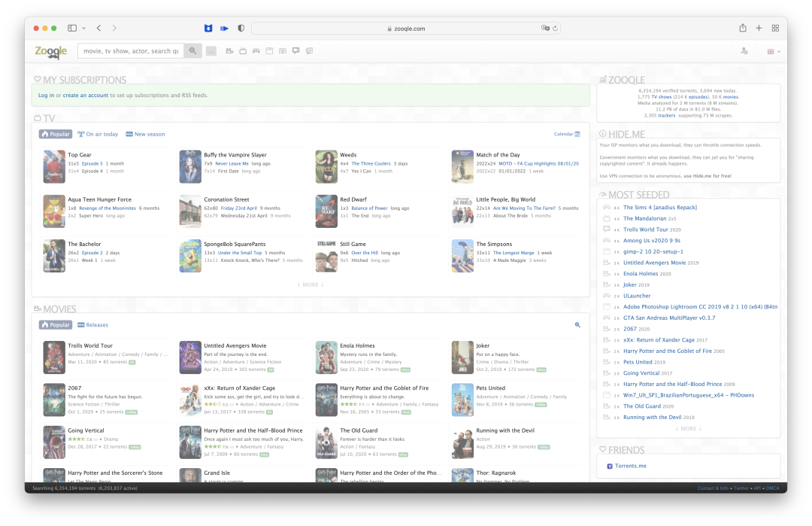Click the Movies section search icon

coord(577,325)
